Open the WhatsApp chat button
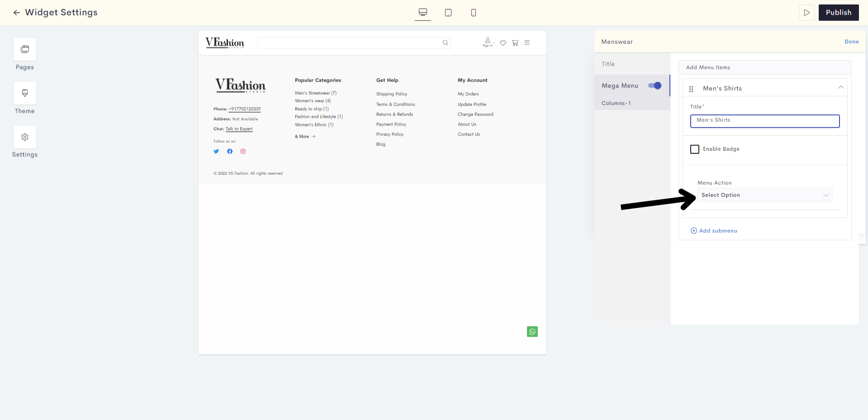The image size is (868, 420). (532, 332)
